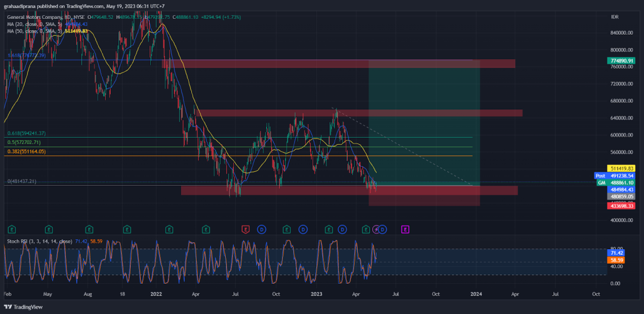Click the 1.618 Fibonacci level label
The height and width of the screenshot is (314, 644).
26,55
